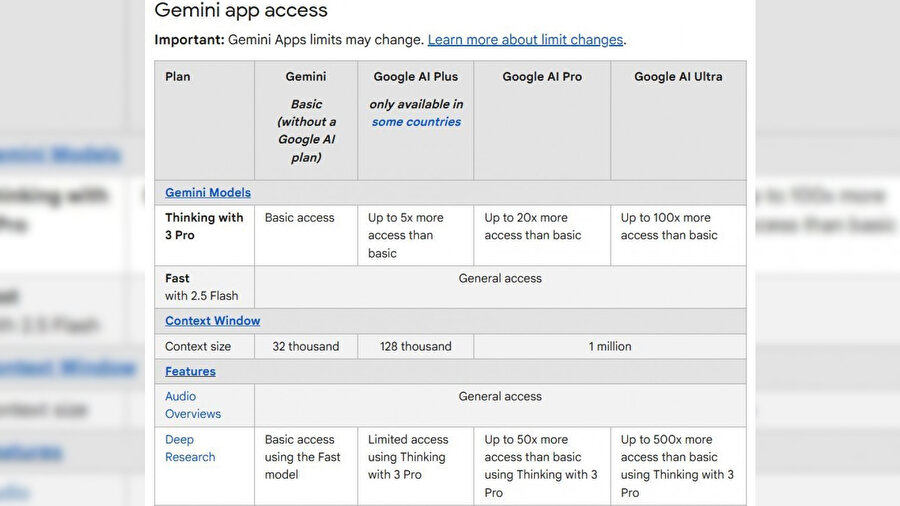Select the Google AI Ultra column header

coord(678,76)
